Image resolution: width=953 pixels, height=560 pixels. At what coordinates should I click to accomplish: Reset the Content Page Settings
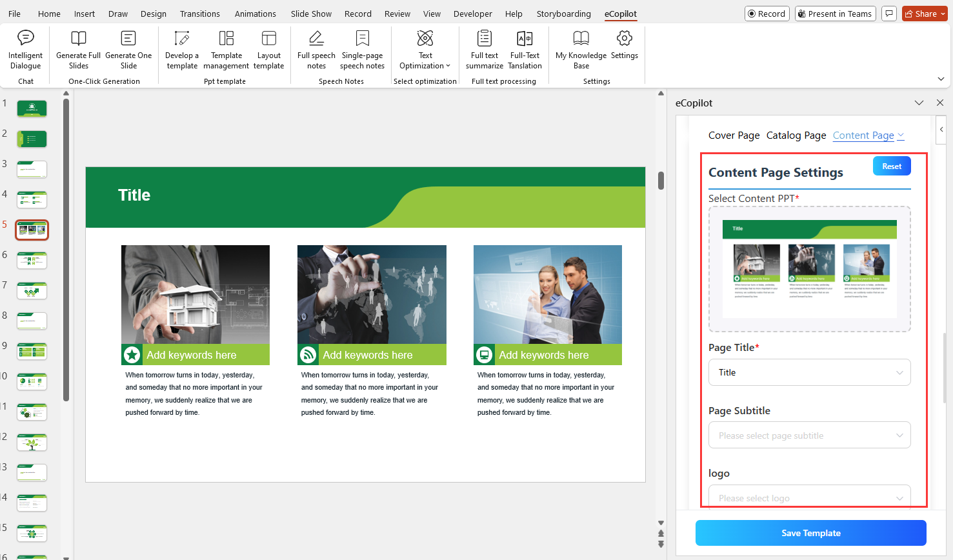click(892, 166)
